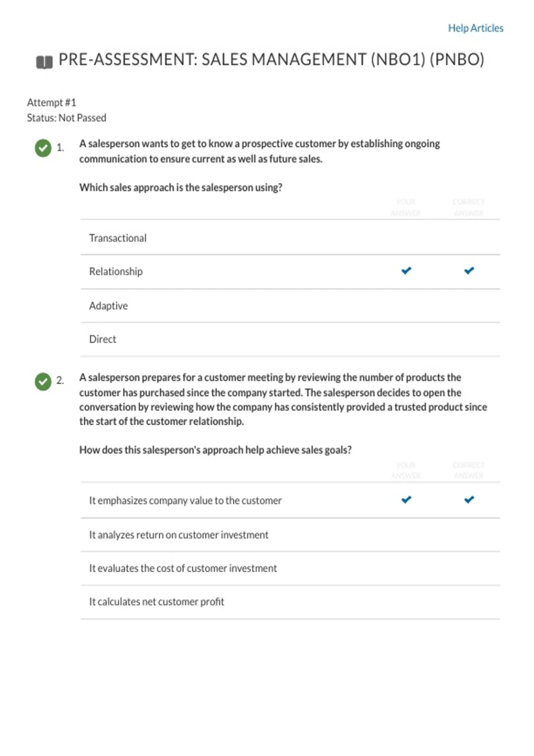The width and height of the screenshot is (534, 756).
Task: Click the green check icon for question 1
Action: 43,148
